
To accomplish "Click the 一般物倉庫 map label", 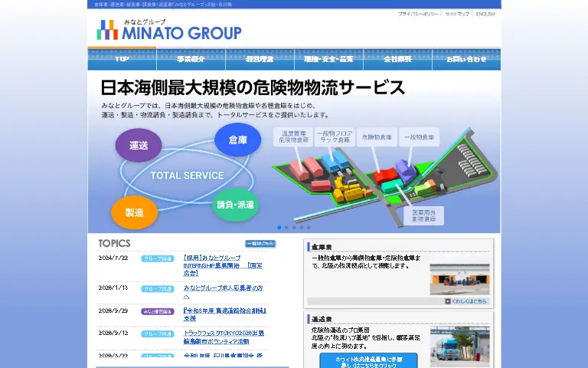I will pos(420,137).
